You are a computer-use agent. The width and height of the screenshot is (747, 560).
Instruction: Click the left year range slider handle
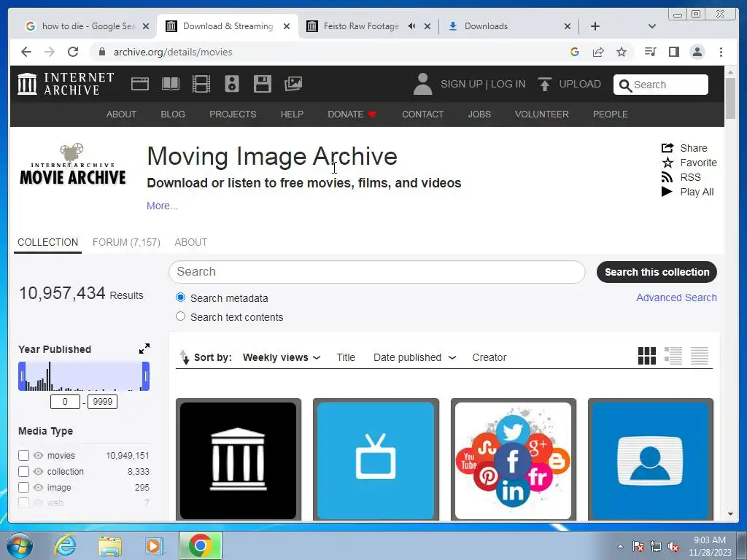pos(22,376)
